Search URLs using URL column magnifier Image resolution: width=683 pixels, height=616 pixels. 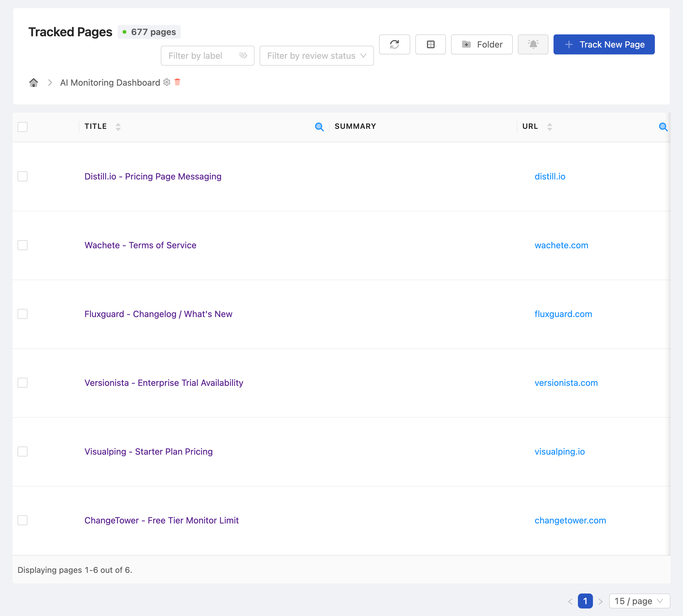click(x=663, y=127)
